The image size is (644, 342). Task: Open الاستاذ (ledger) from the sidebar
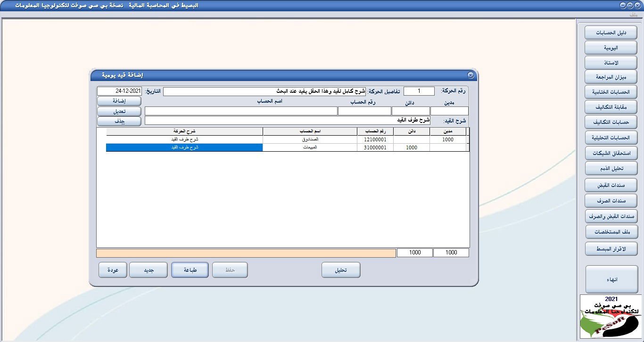(x=611, y=62)
